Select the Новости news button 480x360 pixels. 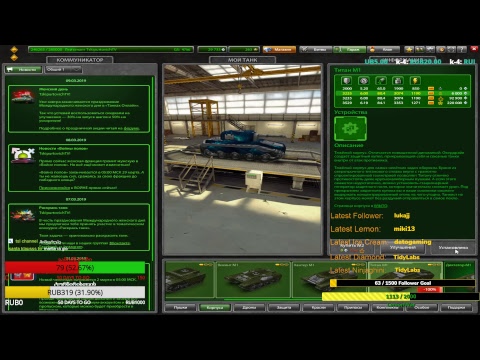click(24, 69)
